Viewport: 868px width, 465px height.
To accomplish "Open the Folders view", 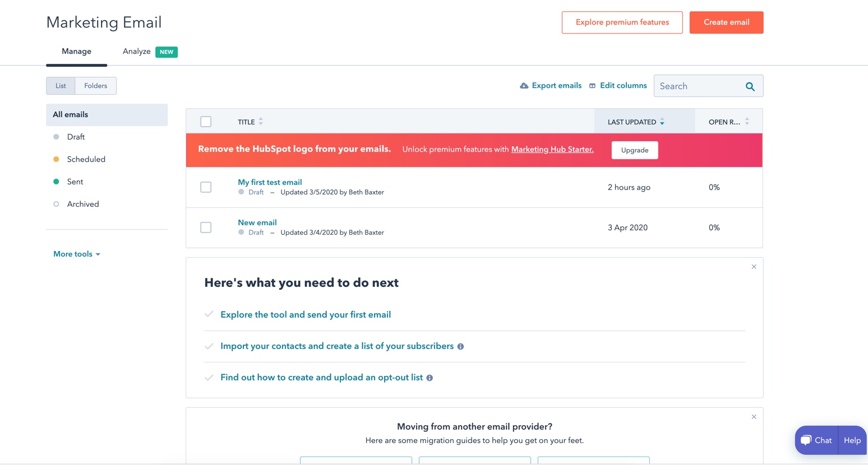I will pyautogui.click(x=95, y=85).
